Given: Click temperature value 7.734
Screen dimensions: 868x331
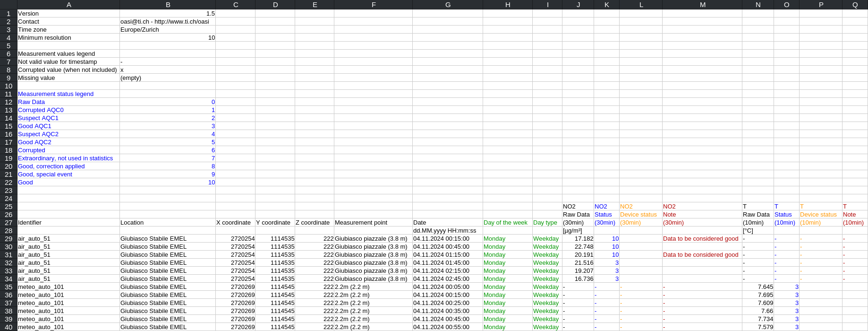Looking at the screenshot, I should (x=758, y=319).
